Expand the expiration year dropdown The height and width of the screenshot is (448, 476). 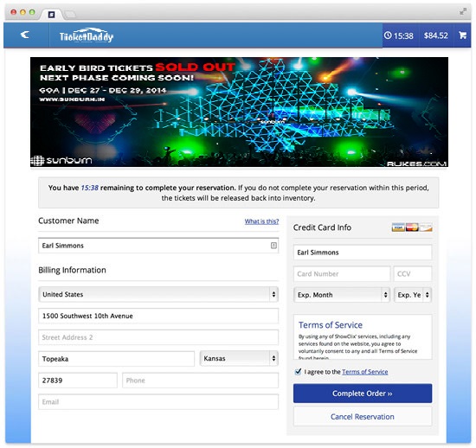pos(413,295)
